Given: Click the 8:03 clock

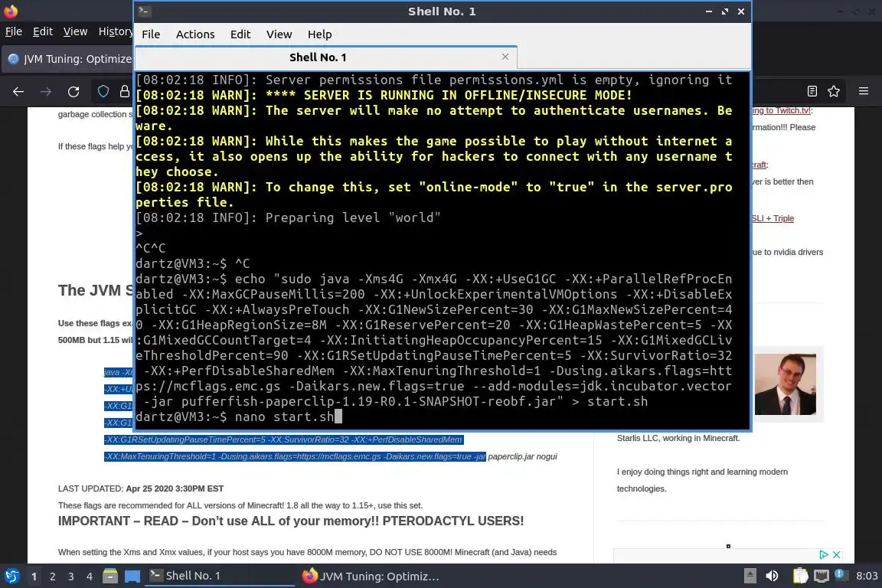Looking at the screenshot, I should pos(866,576).
